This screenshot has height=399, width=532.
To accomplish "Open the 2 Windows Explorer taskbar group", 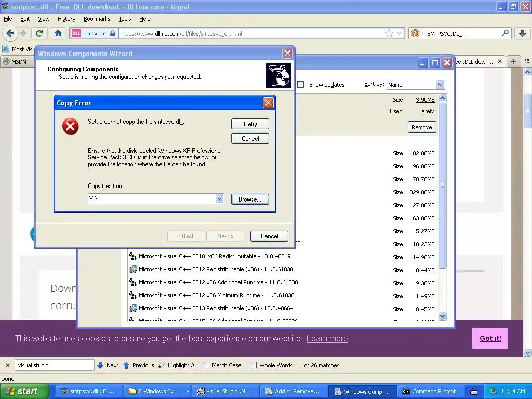I will tap(157, 391).
